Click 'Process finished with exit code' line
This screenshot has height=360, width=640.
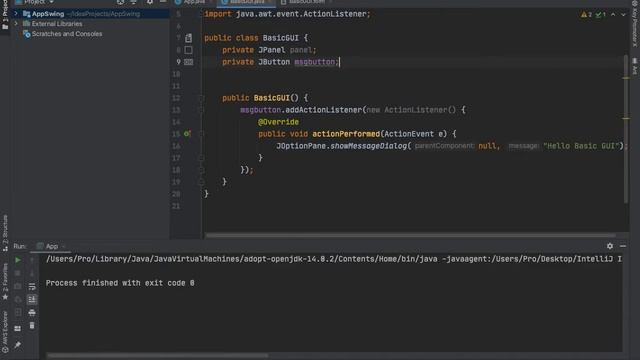coord(120,283)
